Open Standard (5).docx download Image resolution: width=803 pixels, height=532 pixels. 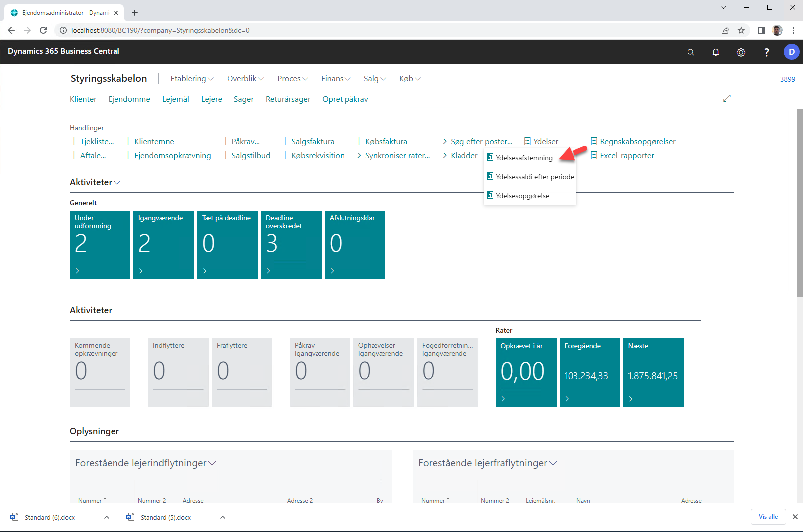(x=166, y=517)
